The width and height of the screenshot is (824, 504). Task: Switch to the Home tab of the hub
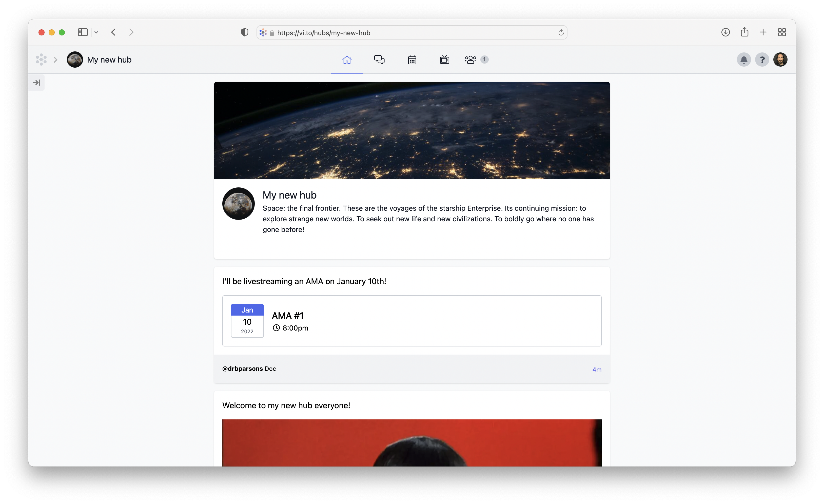click(x=347, y=60)
